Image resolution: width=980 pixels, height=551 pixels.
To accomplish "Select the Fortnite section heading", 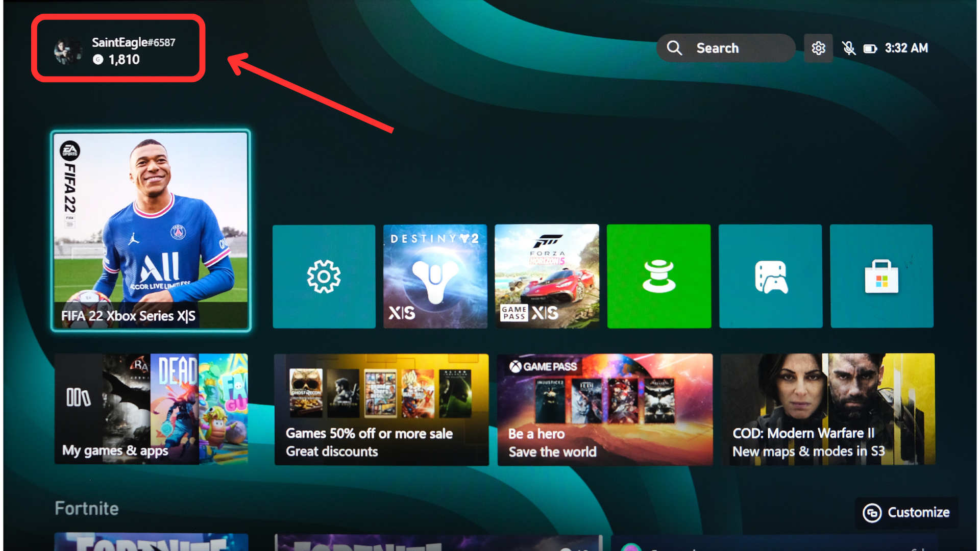I will click(87, 508).
